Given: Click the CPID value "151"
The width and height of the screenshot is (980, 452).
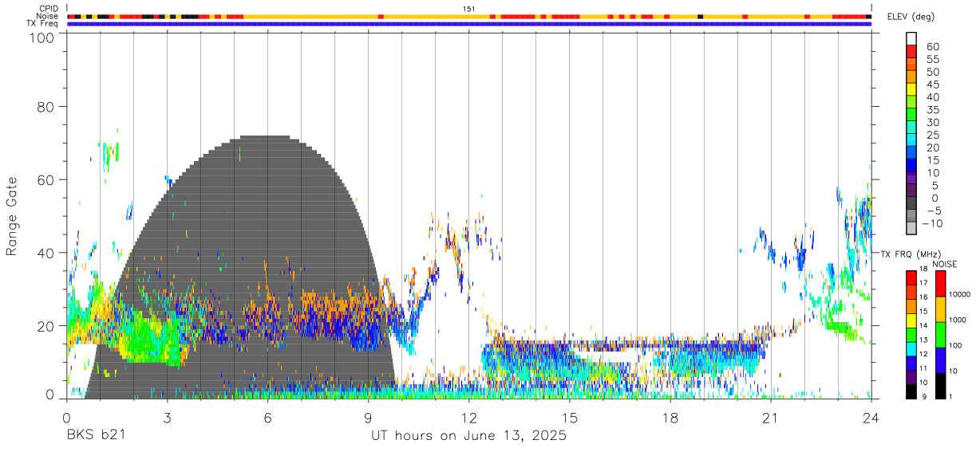Looking at the screenshot, I should (469, 9).
